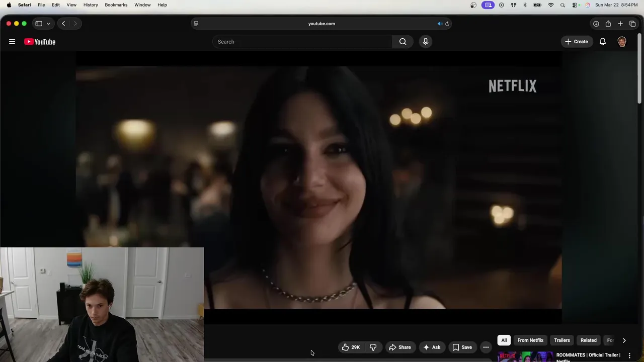
Task: Save the video to a playlist
Action: pyautogui.click(x=462, y=347)
